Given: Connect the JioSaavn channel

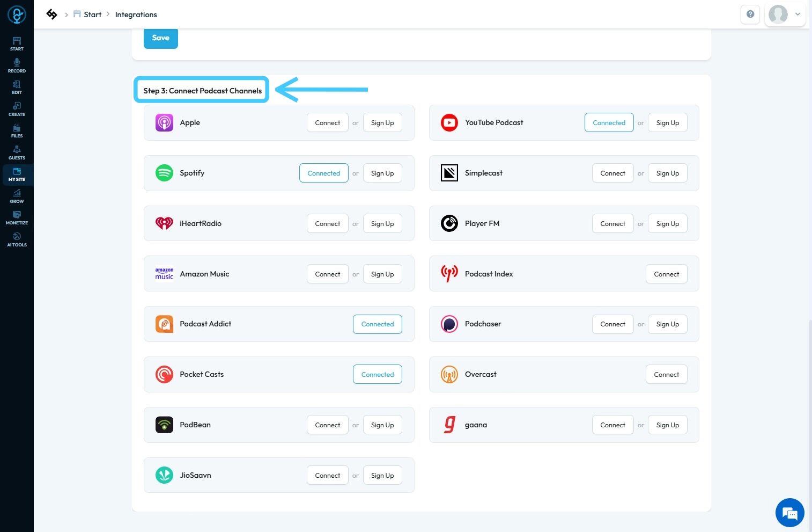Looking at the screenshot, I should [328, 476].
